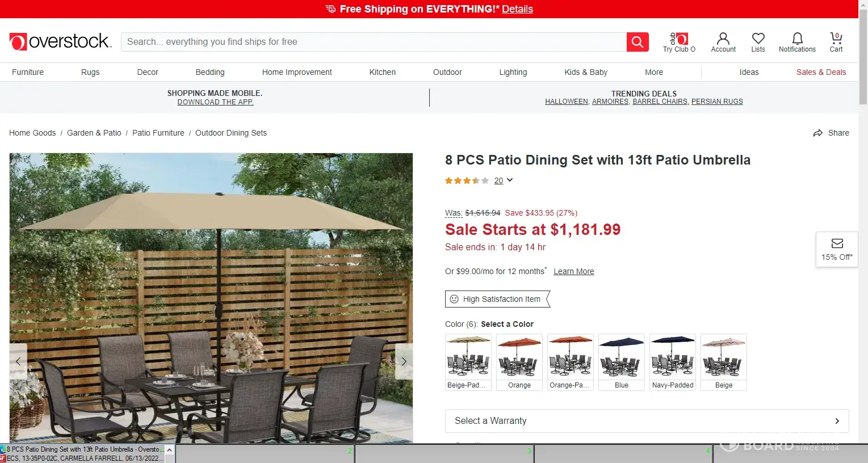Screen dimensions: 868x463
Task: Click the red search magnifier button
Action: [638, 42]
